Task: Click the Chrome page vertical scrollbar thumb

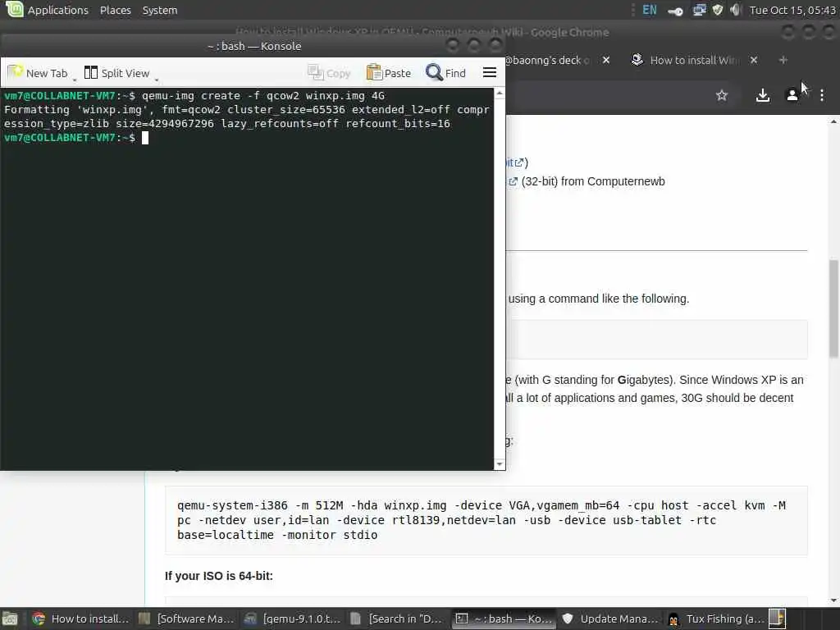Action: tap(833, 308)
